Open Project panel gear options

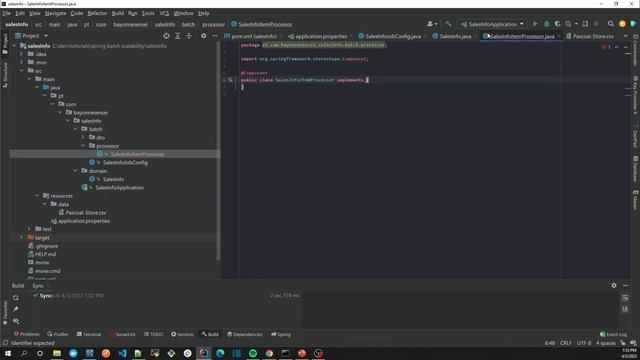203,36
